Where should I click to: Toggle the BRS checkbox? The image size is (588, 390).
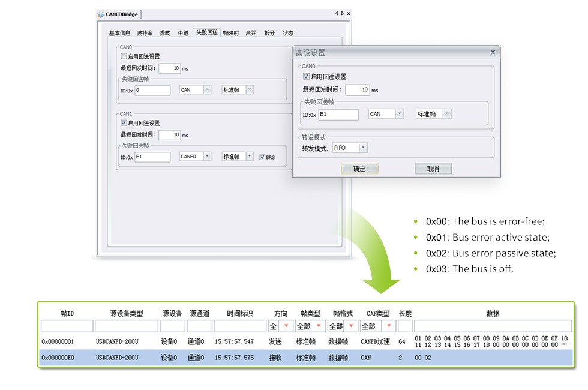coord(262,157)
